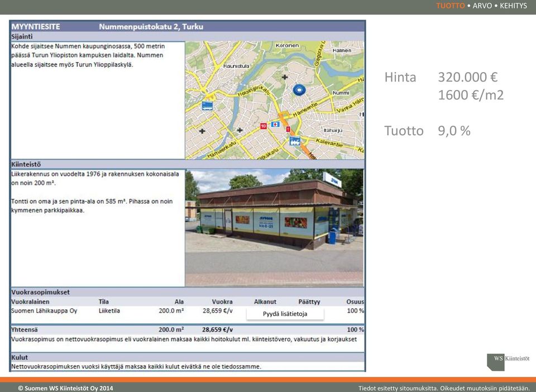This screenshot has width=536, height=392.
Task: Click the MYYNTIESITE header label
Action: pyautogui.click(x=36, y=27)
